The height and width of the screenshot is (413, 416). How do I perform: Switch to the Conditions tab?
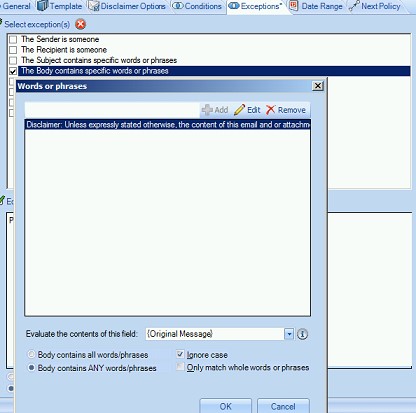click(197, 6)
